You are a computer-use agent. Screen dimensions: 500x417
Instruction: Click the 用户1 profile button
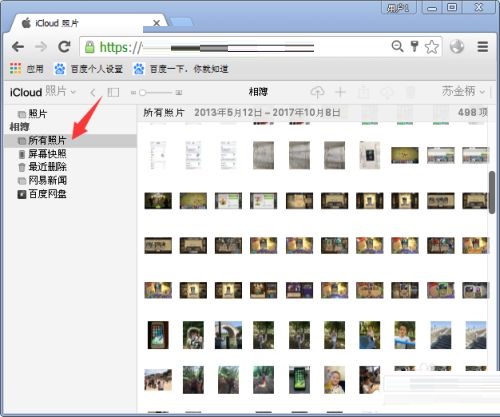pos(398,8)
